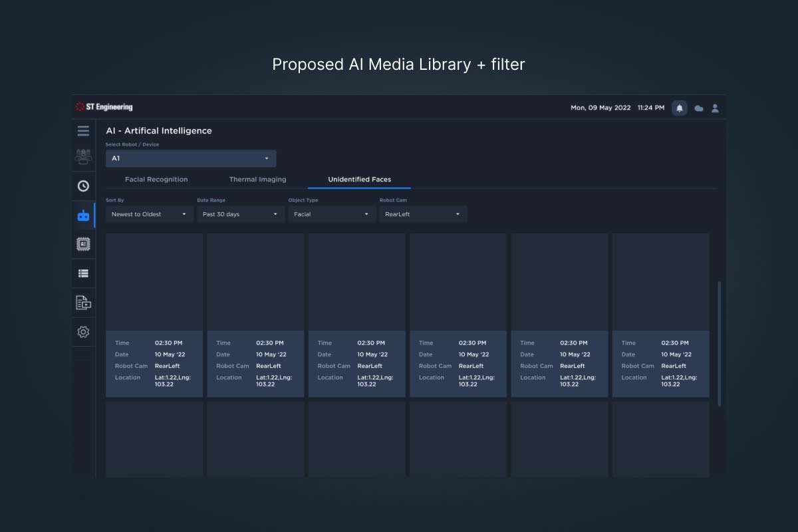
Task: Expand the Select Robot / Device dropdown
Action: tap(191, 158)
